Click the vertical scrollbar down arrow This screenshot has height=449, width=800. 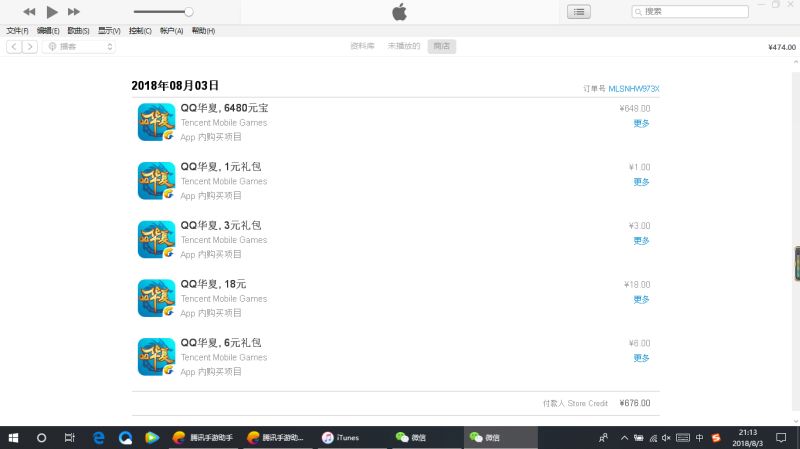796,421
